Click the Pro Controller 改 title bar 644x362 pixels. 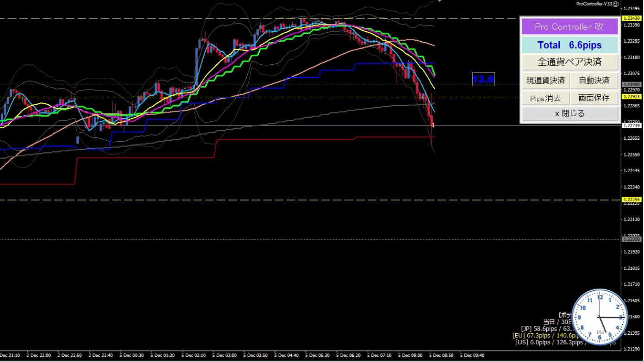(x=570, y=27)
